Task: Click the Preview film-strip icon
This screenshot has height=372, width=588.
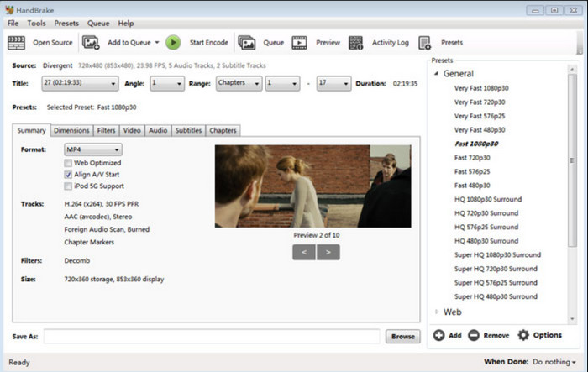Action: click(x=299, y=42)
